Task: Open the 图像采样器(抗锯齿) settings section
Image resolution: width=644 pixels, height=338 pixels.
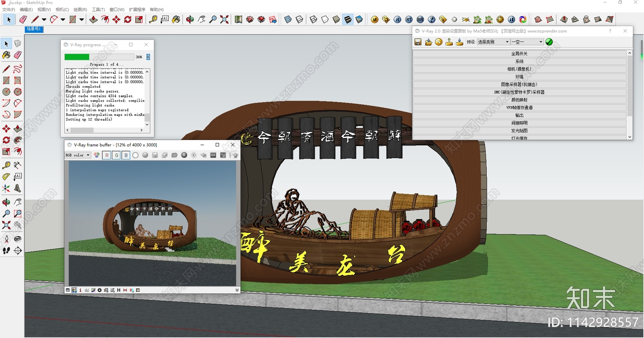Action: [x=520, y=84]
